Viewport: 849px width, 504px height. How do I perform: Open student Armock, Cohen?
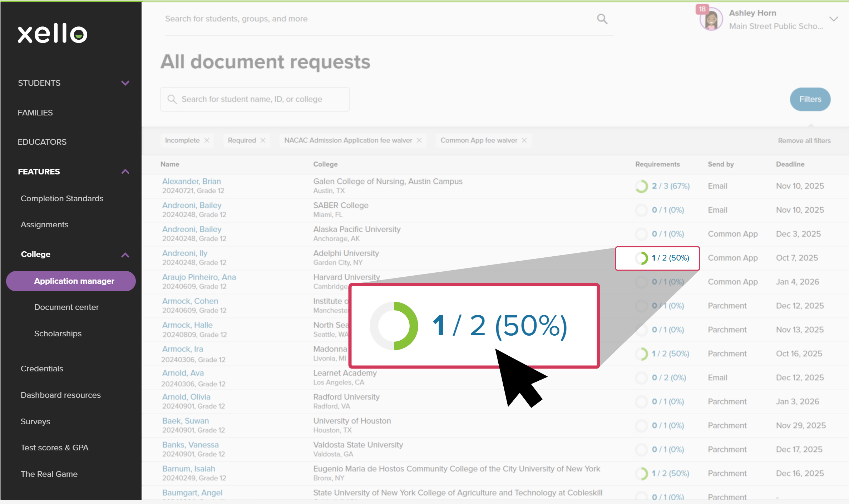point(190,301)
